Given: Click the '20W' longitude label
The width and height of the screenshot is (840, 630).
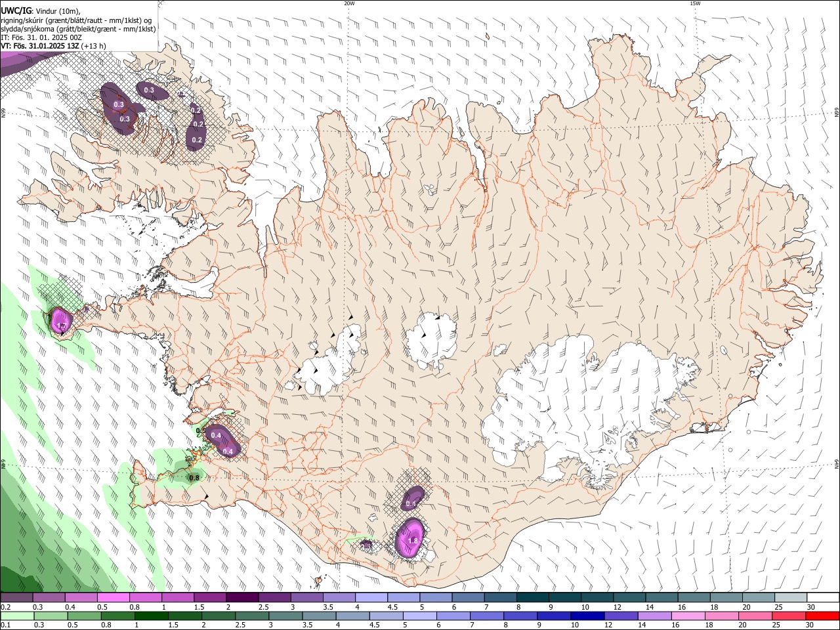Looking at the screenshot, I should [x=349, y=3].
